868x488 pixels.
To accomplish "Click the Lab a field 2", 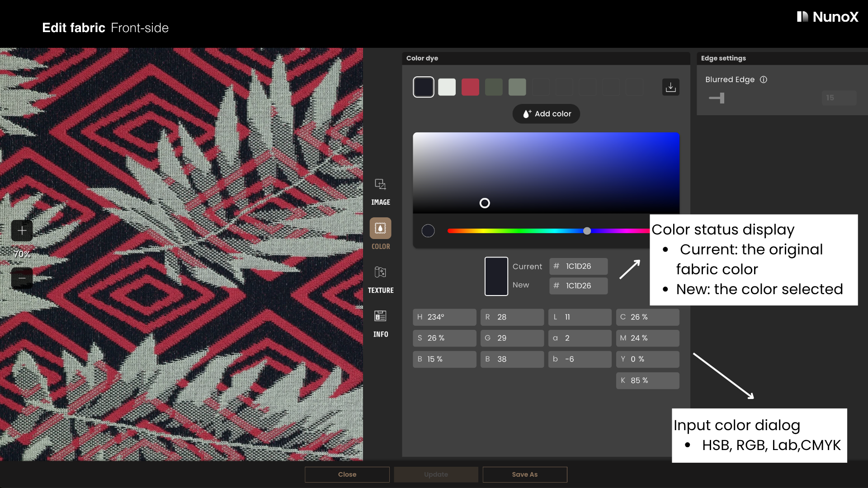I will (x=580, y=338).
